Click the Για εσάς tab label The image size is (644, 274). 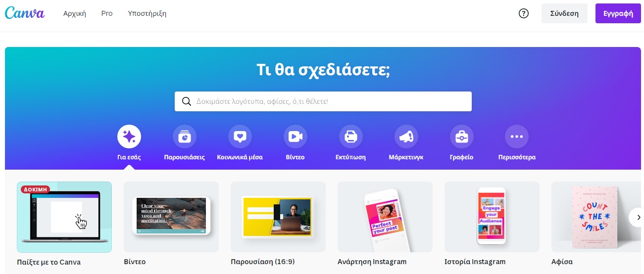coord(129,157)
